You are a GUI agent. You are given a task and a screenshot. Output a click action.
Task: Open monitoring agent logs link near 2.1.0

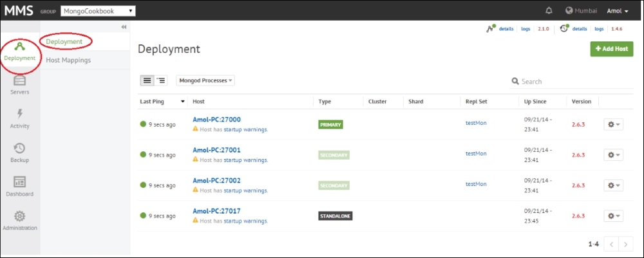pos(526,29)
